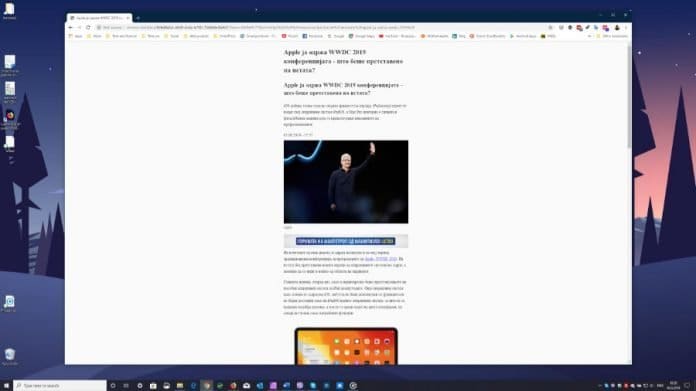The height and width of the screenshot is (391, 696).
Task: Switch to the active Chrome taskbar icon
Action: tap(206, 386)
